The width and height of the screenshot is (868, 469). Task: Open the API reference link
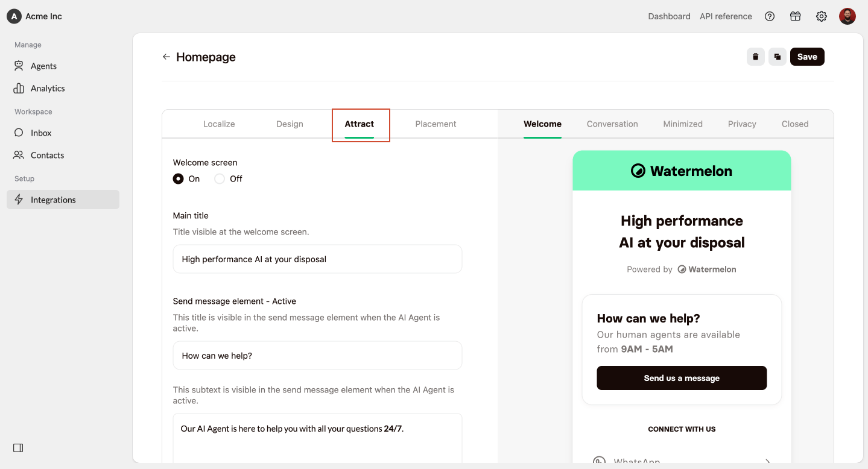tap(726, 16)
